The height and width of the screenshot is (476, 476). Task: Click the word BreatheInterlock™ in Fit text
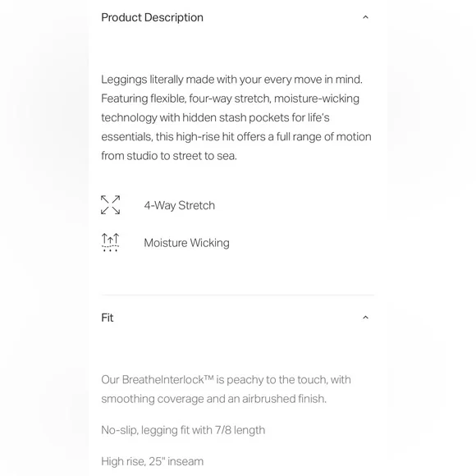point(168,380)
